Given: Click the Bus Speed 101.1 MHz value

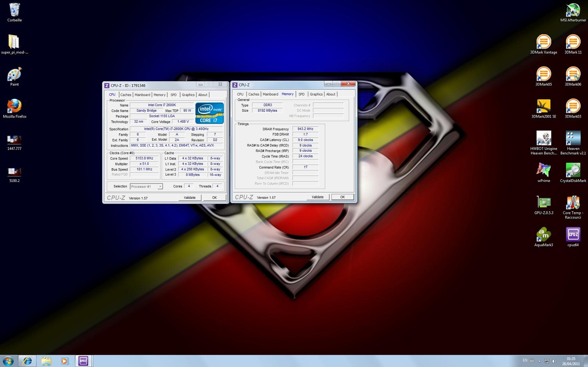Looking at the screenshot, I should [x=144, y=169].
